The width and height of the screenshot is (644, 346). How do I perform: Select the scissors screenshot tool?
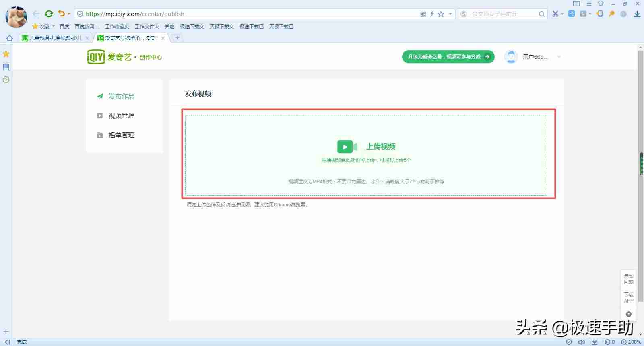pyautogui.click(x=555, y=14)
